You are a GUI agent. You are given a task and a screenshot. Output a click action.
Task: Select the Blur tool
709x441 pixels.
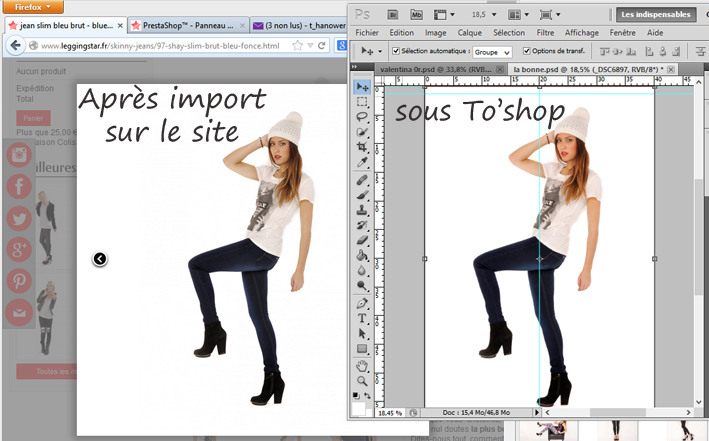tap(362, 270)
